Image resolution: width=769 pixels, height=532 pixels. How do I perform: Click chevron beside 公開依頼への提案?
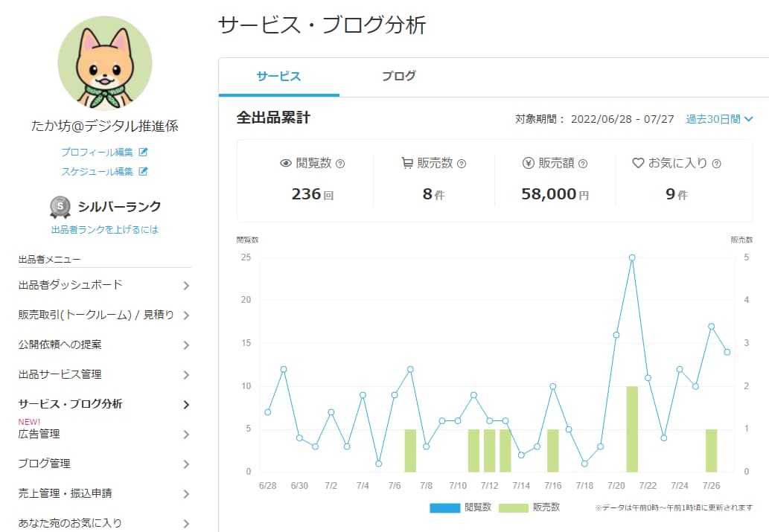[186, 345]
